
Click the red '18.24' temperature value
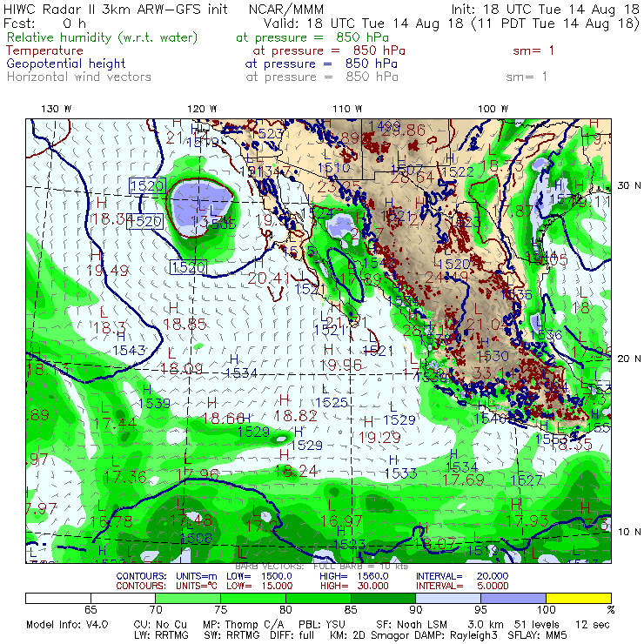pos(296,471)
